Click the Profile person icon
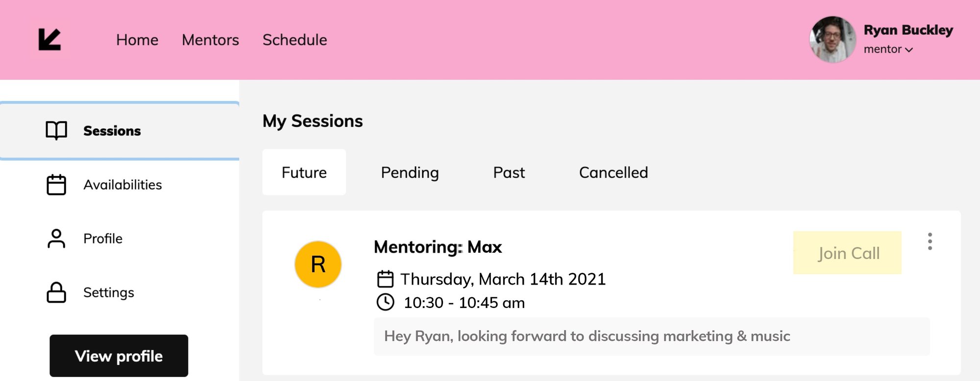The image size is (980, 381). coord(56,239)
